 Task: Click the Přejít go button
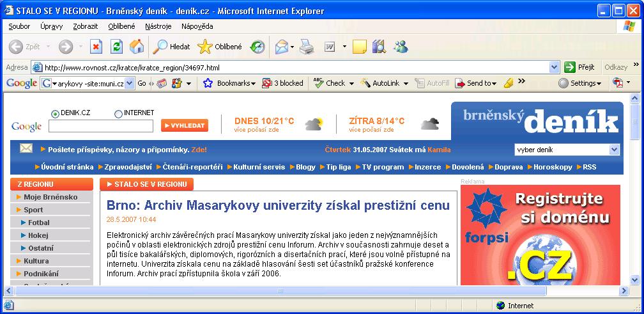[579, 67]
